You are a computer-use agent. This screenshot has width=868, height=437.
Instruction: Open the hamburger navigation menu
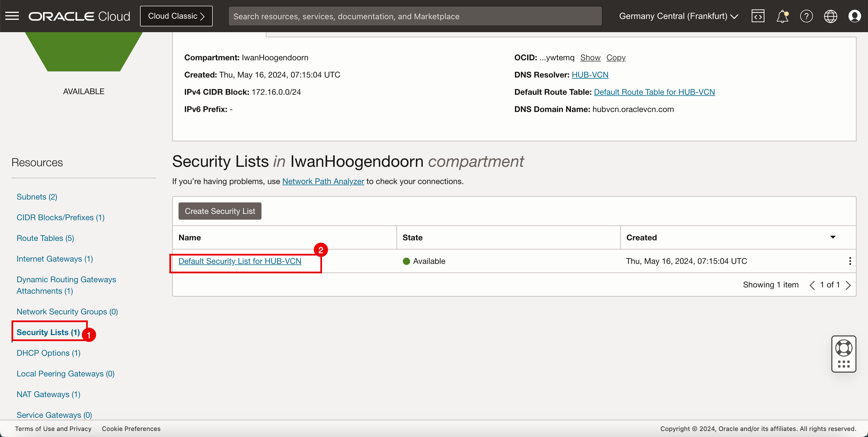[x=12, y=16]
